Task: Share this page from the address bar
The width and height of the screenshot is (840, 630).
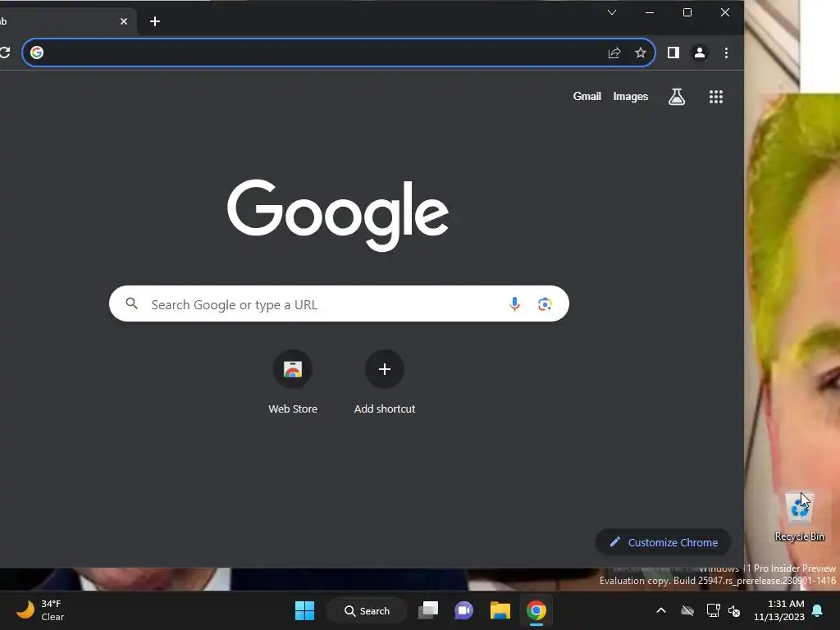Action: (614, 52)
